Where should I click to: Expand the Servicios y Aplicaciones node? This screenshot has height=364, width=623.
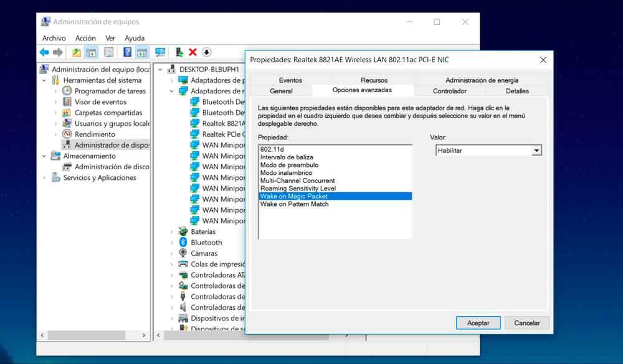44,177
